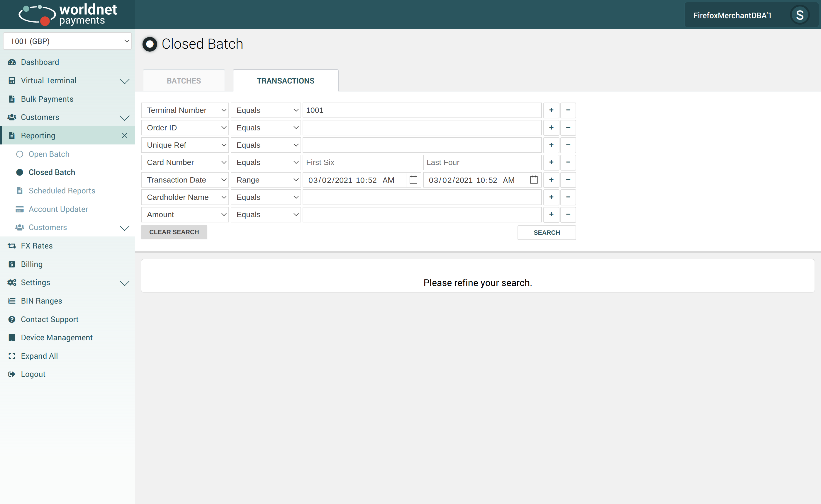Switch to the BATCHES tab
Viewport: 821px width, 504px height.
coord(184,81)
